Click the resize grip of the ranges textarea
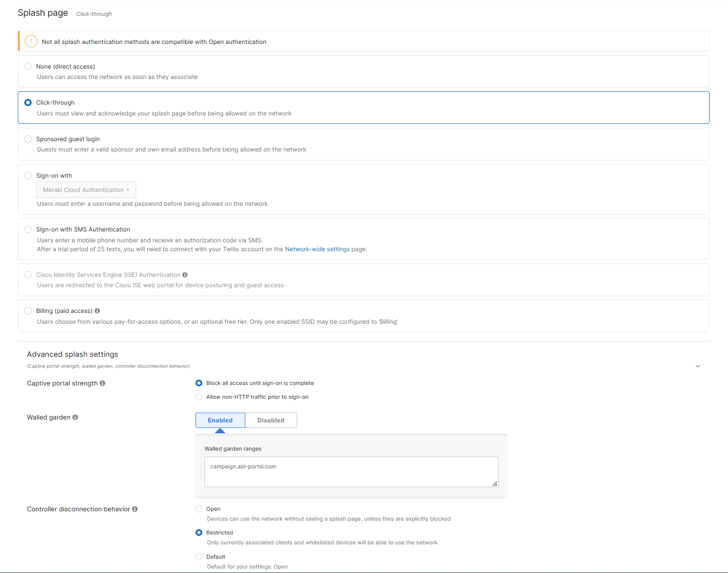Image resolution: width=728 pixels, height=573 pixels. [495, 484]
